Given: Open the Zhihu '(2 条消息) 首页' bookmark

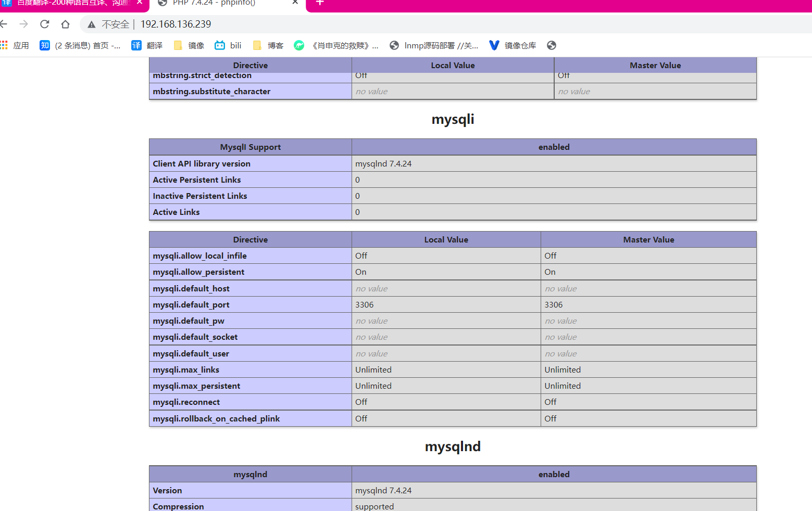Looking at the screenshot, I should click(x=80, y=45).
